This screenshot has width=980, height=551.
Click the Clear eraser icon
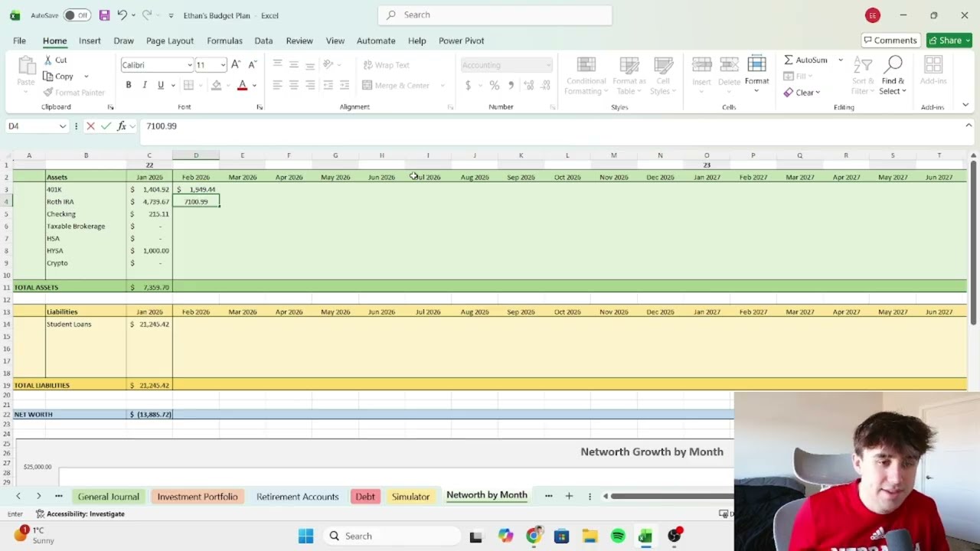pyautogui.click(x=789, y=93)
